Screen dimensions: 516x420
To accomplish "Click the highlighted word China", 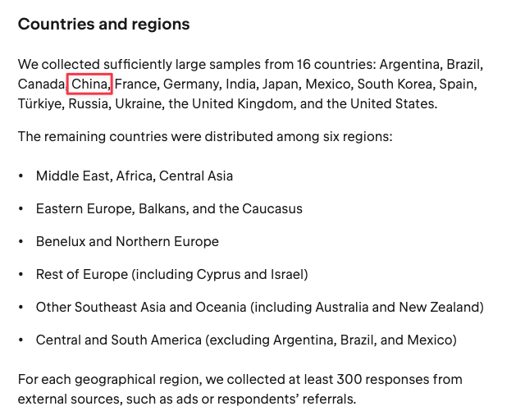I will (89, 84).
